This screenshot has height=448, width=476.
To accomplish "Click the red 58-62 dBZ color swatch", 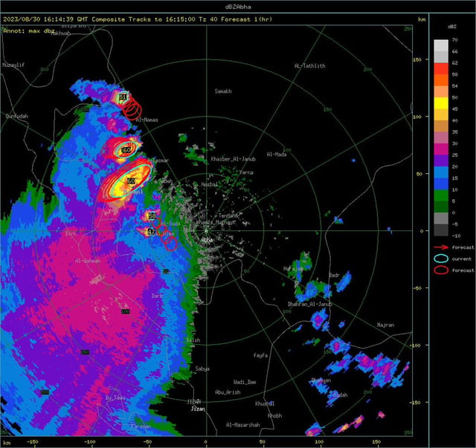I will click(441, 68).
